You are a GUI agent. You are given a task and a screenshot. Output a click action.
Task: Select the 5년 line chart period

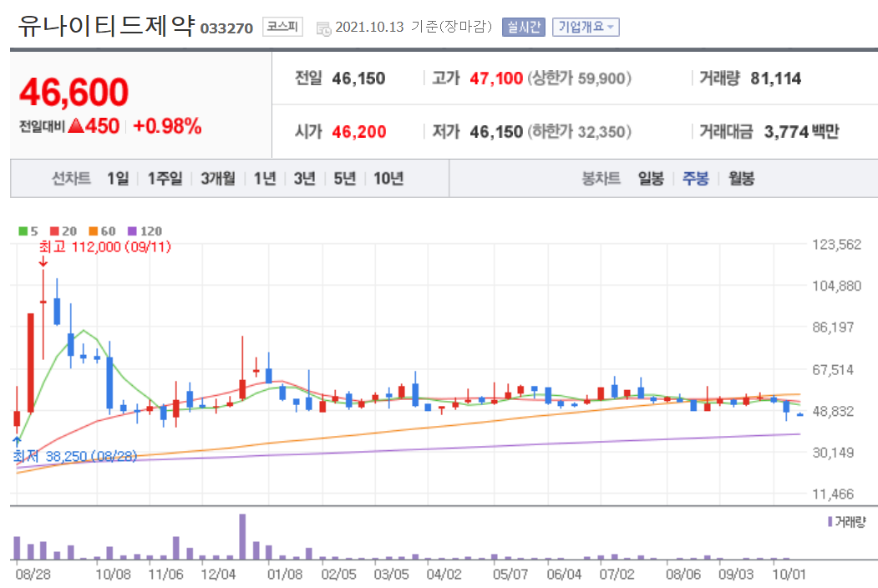point(345,179)
